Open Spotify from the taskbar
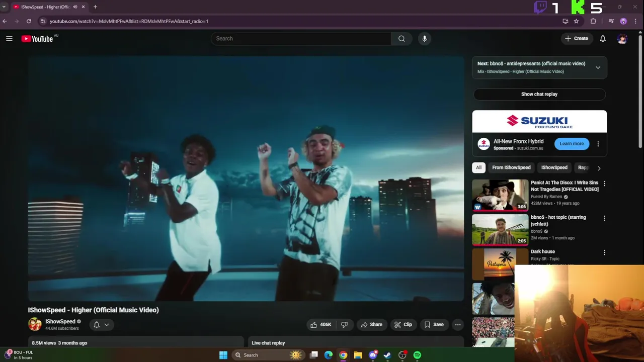Screen dimensions: 644x362 pos(417,355)
